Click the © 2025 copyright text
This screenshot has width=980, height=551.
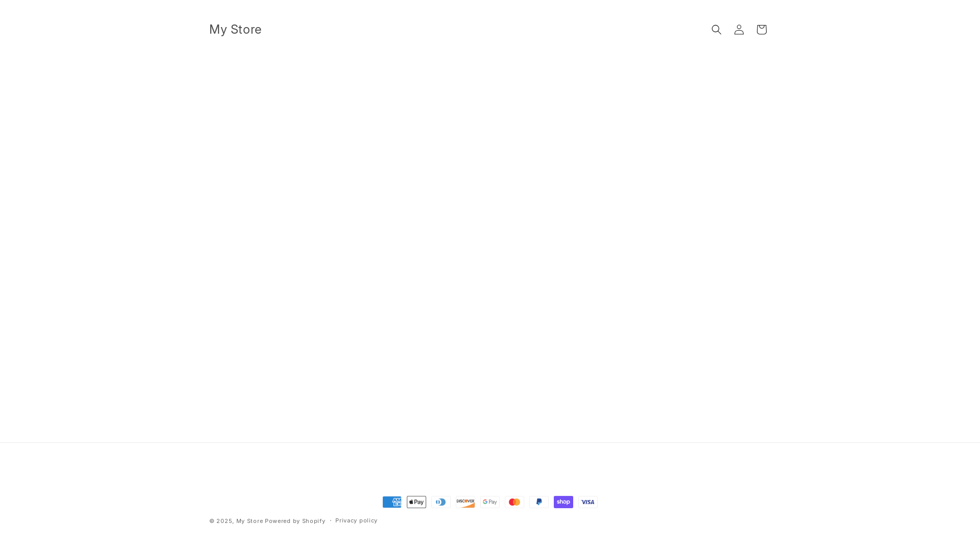pos(222,521)
